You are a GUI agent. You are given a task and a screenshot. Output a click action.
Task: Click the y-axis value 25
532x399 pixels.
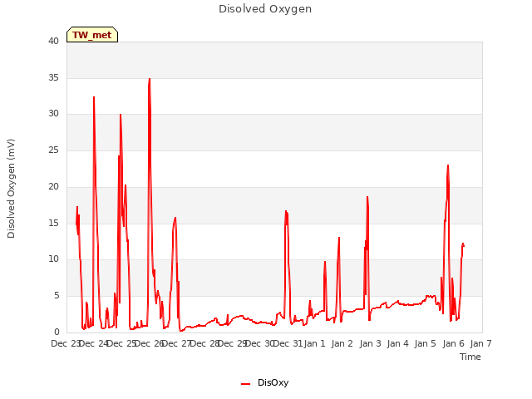click(x=53, y=150)
